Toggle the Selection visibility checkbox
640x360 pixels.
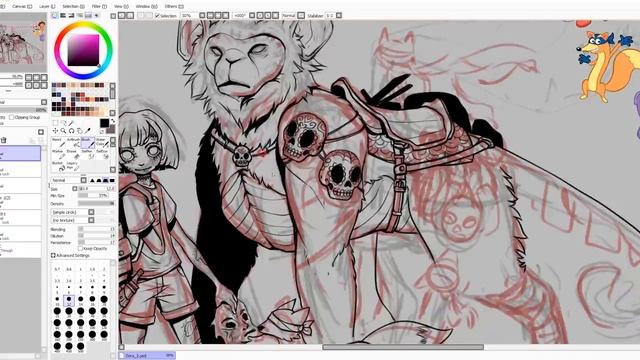tap(158, 16)
